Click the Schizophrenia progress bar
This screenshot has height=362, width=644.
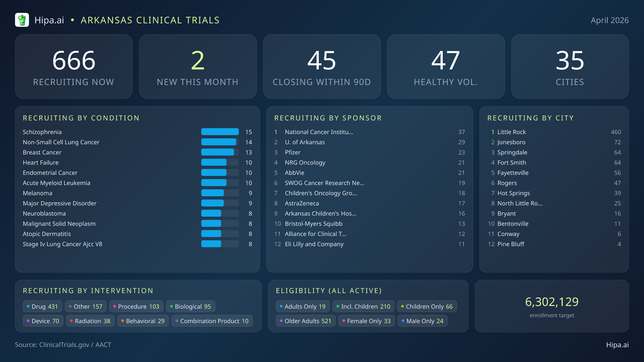point(220,132)
